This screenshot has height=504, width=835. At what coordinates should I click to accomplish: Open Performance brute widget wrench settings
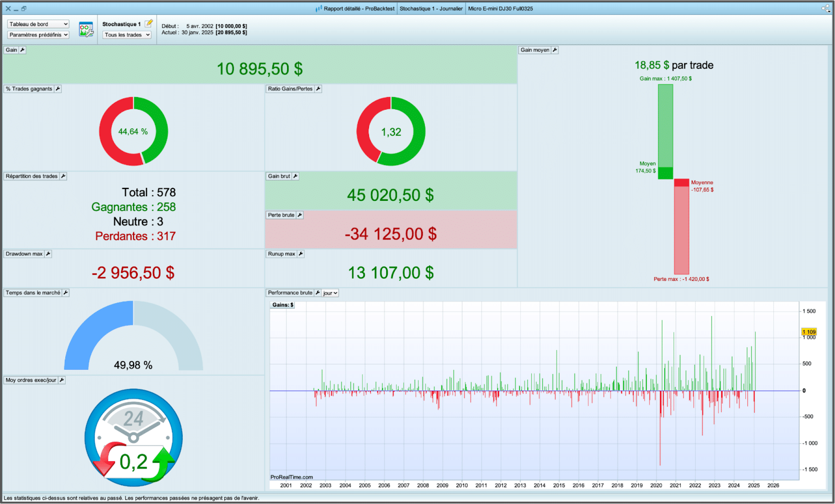[x=317, y=293]
